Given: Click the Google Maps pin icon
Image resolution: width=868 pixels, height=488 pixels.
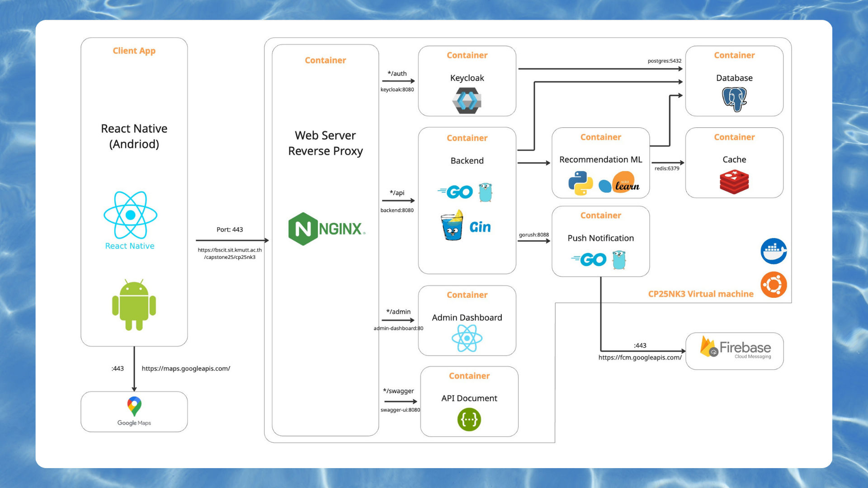Looking at the screenshot, I should pos(134,406).
